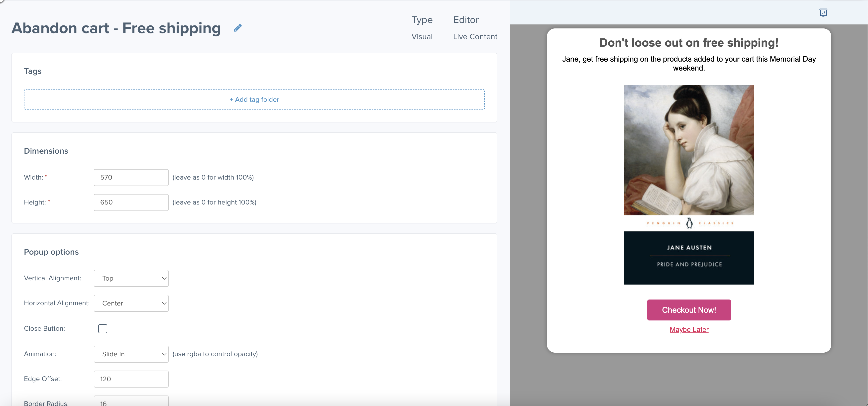Click the 'Visual' type value
Image resolution: width=868 pixels, height=406 pixels.
[x=422, y=37]
